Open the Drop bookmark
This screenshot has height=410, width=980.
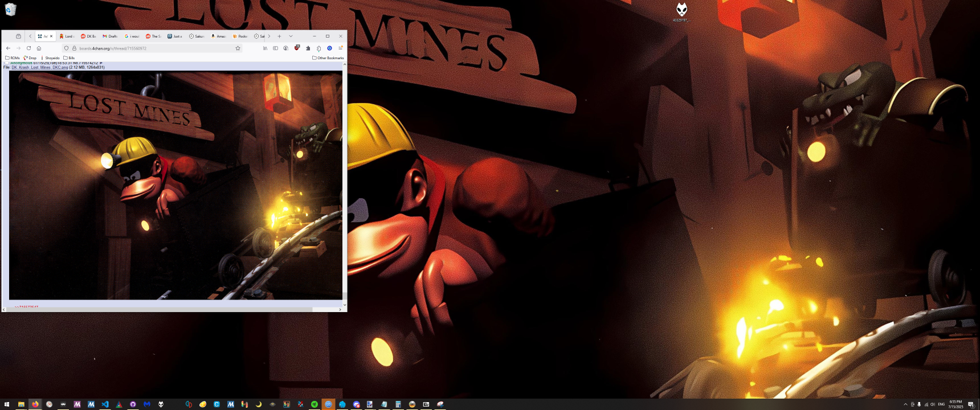click(30, 58)
